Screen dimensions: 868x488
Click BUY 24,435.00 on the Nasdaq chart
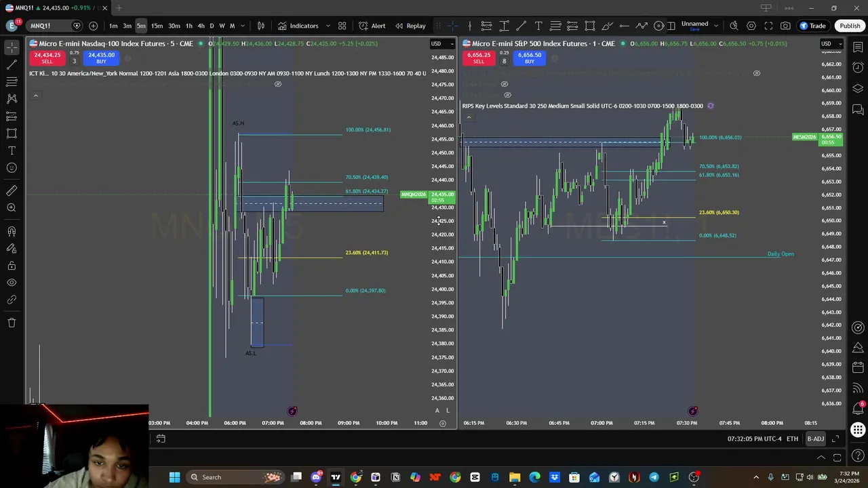(101, 58)
